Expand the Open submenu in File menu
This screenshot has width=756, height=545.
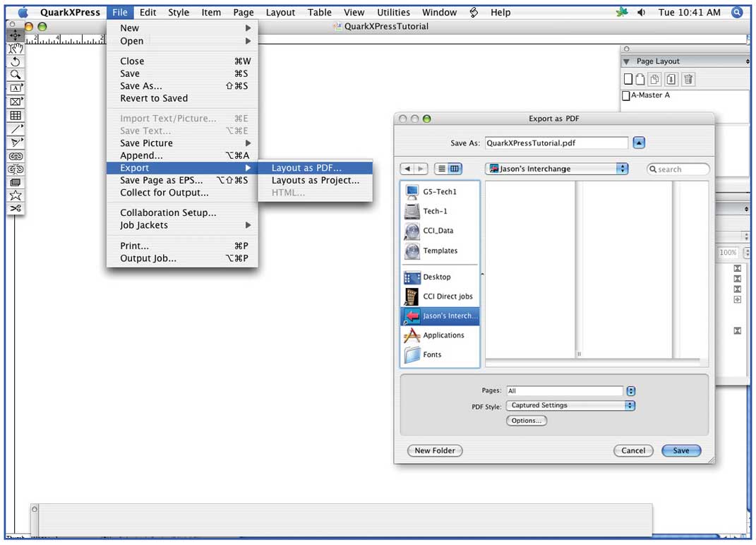click(182, 41)
